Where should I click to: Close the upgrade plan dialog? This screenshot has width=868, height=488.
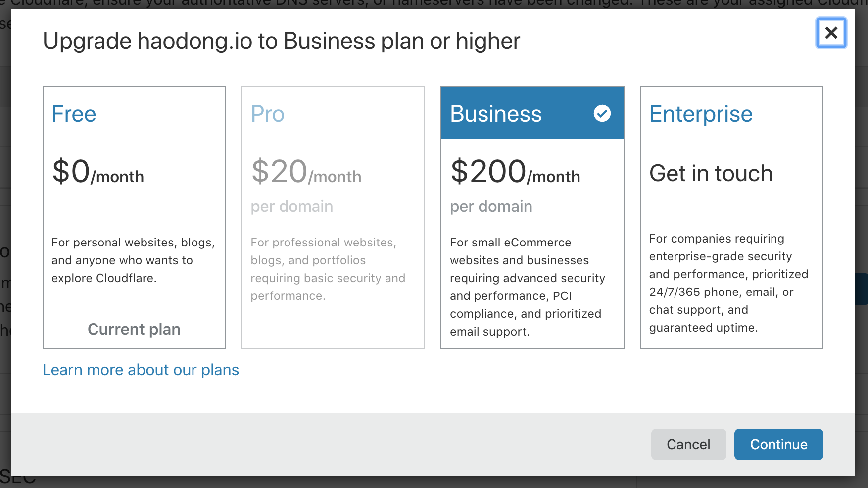pyautogui.click(x=831, y=33)
